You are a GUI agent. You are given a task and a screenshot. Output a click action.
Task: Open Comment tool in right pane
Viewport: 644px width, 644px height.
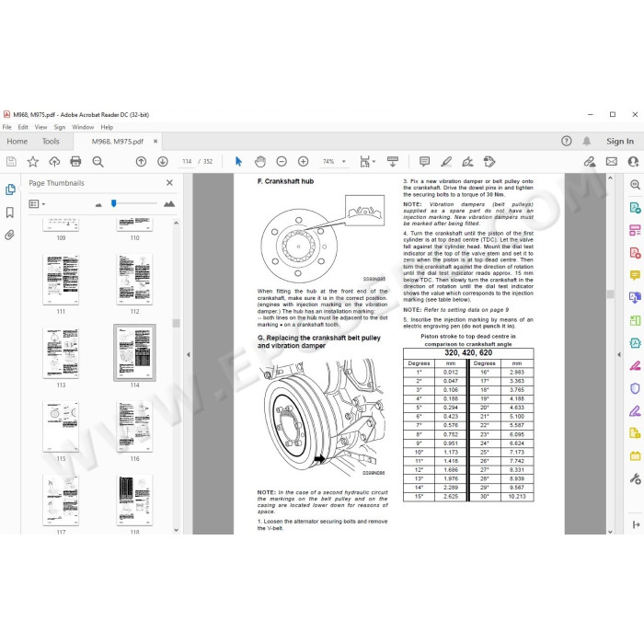coord(635,275)
